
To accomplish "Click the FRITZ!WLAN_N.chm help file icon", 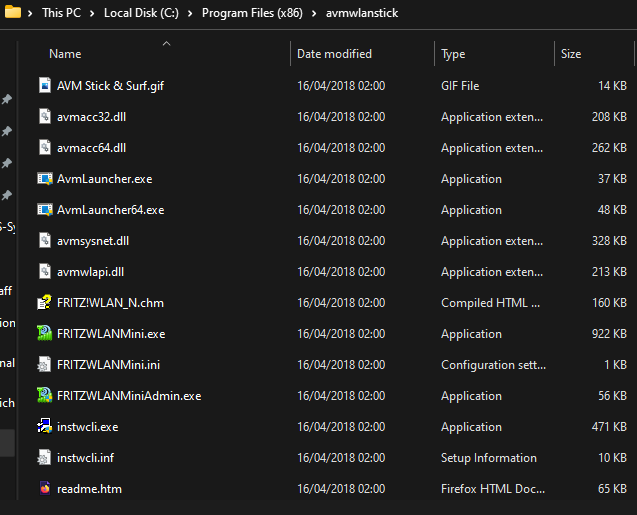I will [45, 303].
